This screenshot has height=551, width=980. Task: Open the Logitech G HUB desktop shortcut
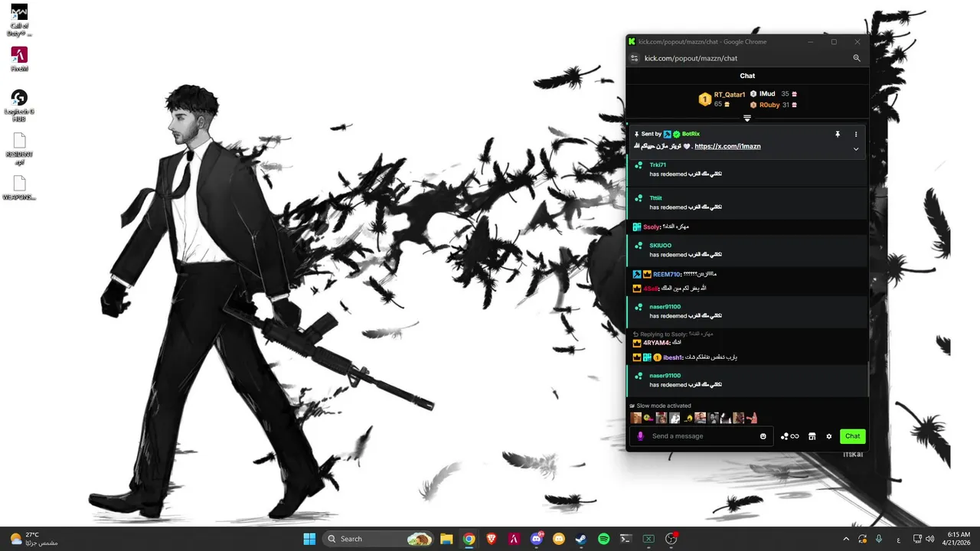pyautogui.click(x=19, y=106)
